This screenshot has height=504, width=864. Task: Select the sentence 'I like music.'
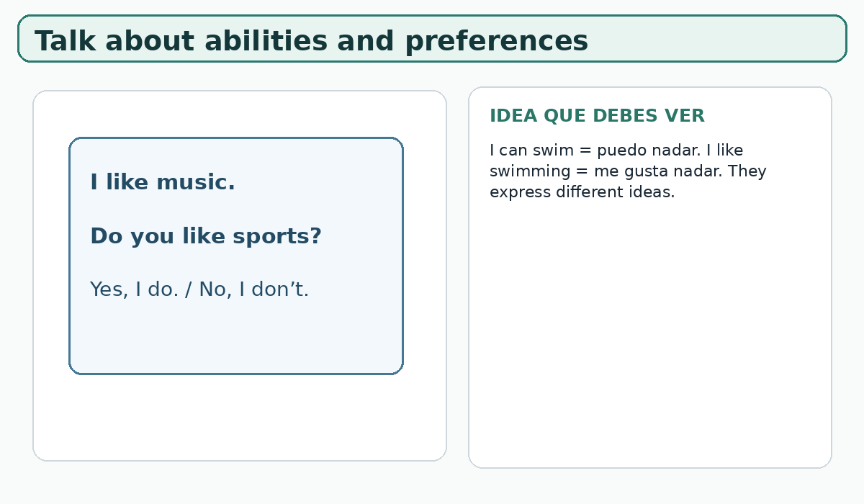tap(163, 183)
